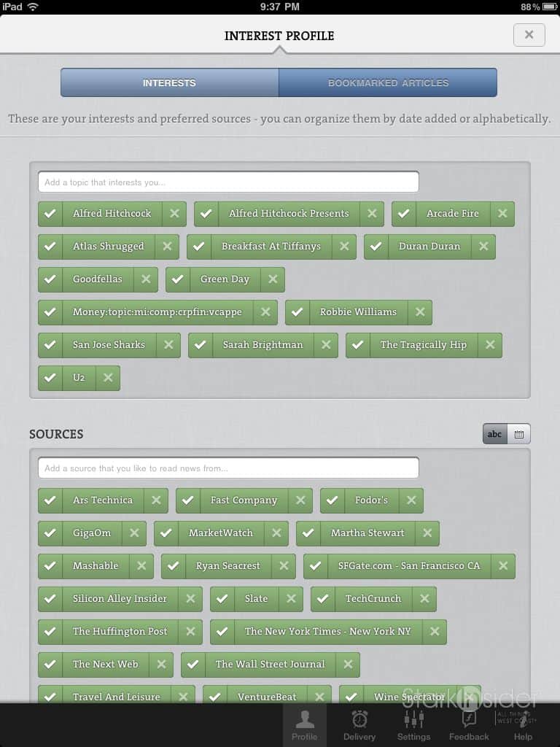Tap the San Jose Sharks interest tag
This screenshot has height=747, width=560.
coord(109,345)
